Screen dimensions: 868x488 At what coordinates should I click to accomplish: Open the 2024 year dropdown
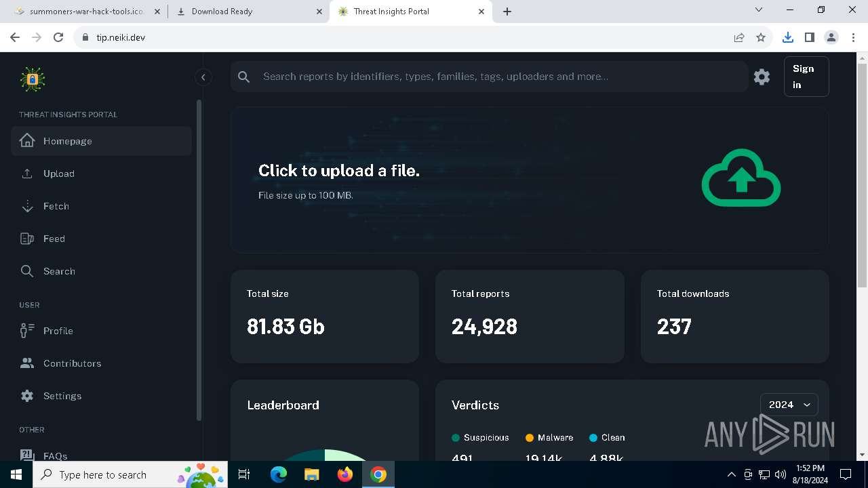[x=789, y=405]
